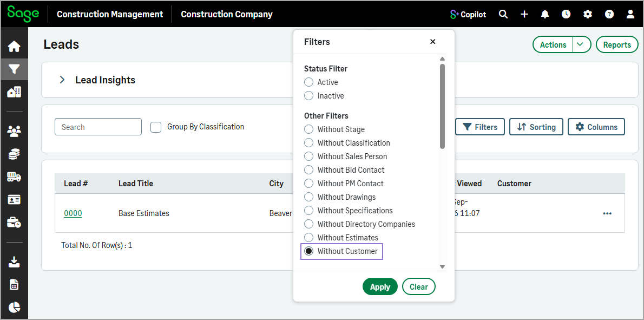The image size is (644, 320).
Task: Open the Home icon in sidebar
Action: coord(15,47)
